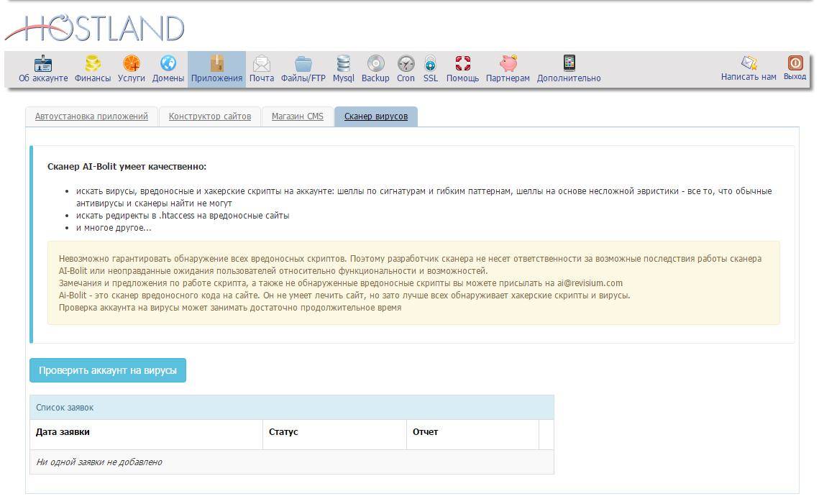Click the Выход logout icon
The image size is (819, 504).
(x=795, y=63)
